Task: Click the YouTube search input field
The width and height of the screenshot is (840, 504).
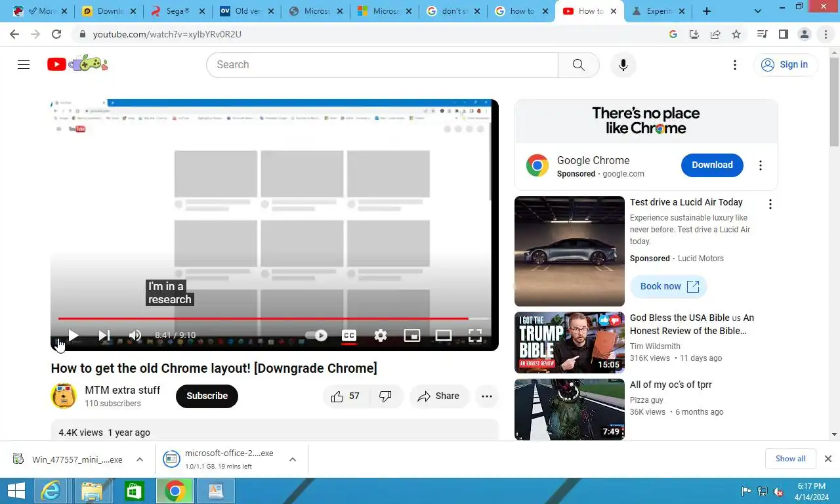Action: point(382,64)
